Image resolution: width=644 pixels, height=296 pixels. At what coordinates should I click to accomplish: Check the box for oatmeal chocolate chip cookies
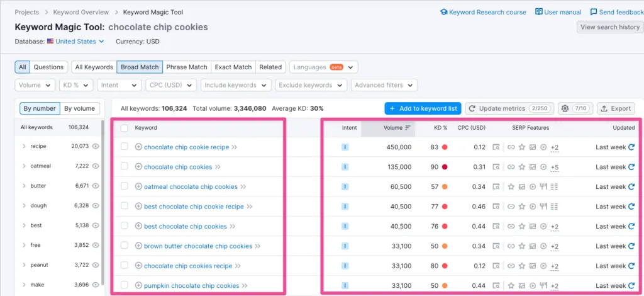125,186
